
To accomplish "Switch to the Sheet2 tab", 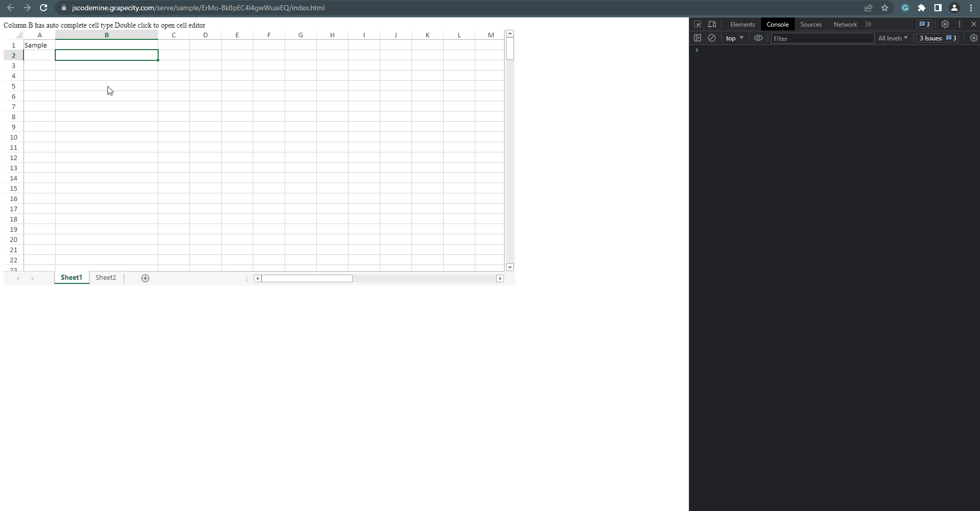I will click(x=106, y=278).
